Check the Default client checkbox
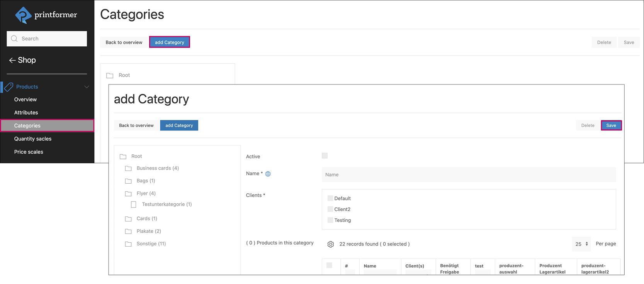The height and width of the screenshot is (284, 644). click(330, 198)
